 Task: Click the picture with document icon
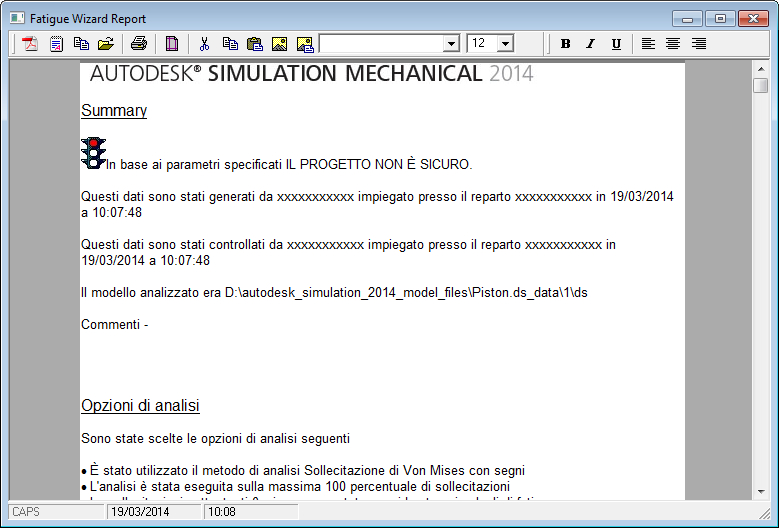pyautogui.click(x=305, y=44)
